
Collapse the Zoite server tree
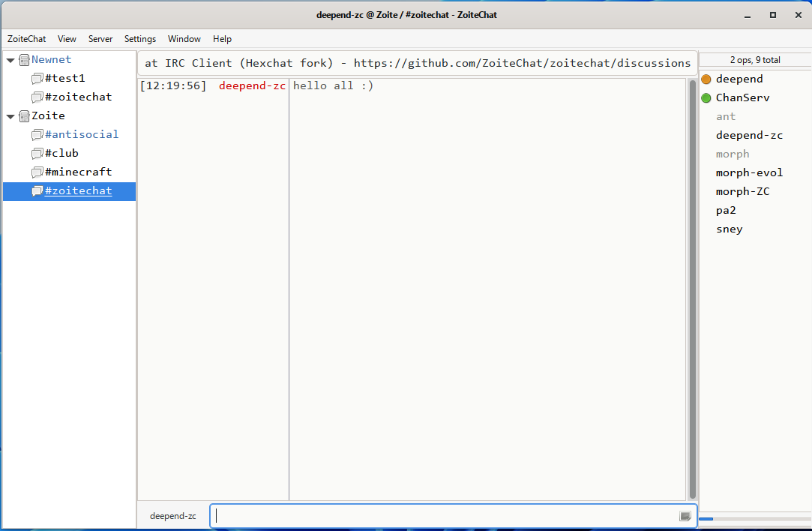10,115
